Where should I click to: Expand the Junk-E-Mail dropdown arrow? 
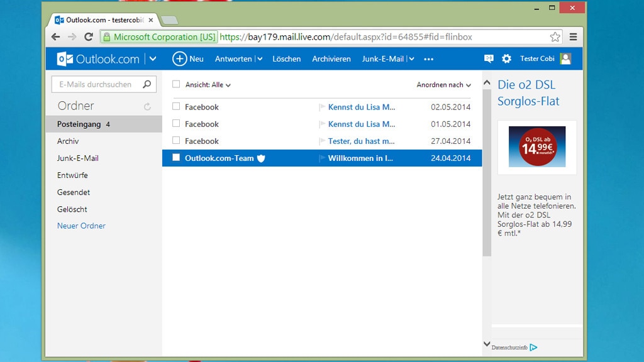point(411,59)
